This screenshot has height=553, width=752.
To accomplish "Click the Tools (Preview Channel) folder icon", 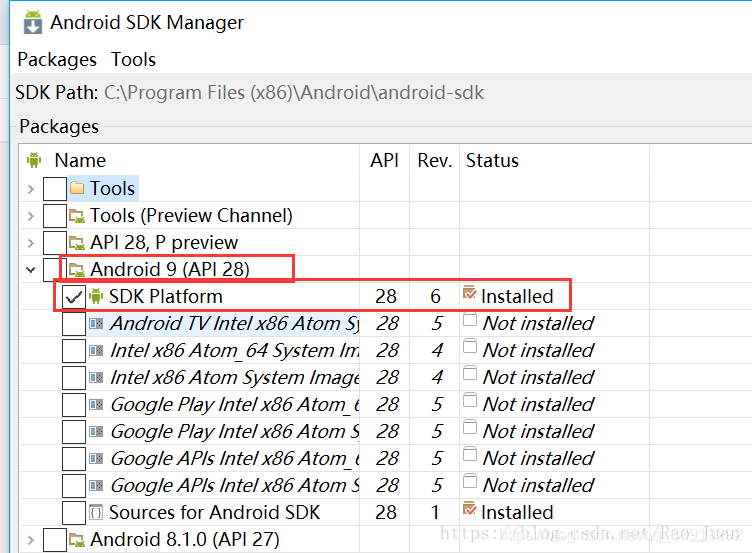I will [77, 216].
